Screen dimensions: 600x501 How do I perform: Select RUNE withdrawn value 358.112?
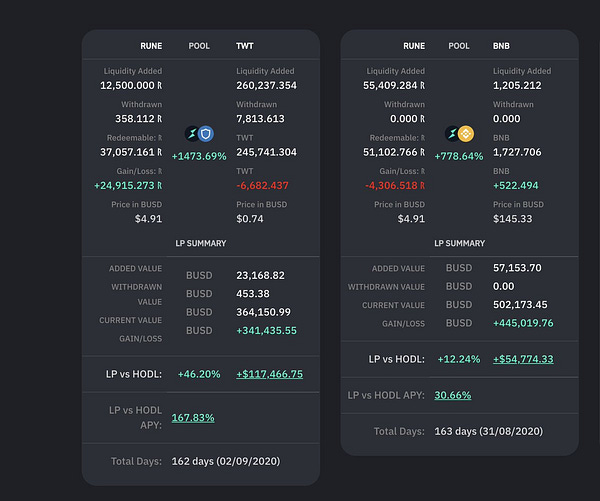coord(139,119)
